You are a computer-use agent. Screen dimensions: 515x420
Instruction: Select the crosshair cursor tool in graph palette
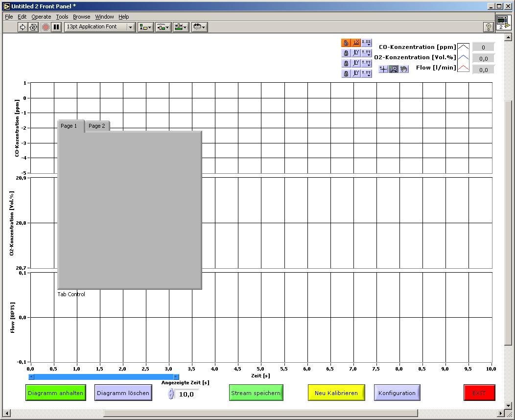click(x=383, y=69)
